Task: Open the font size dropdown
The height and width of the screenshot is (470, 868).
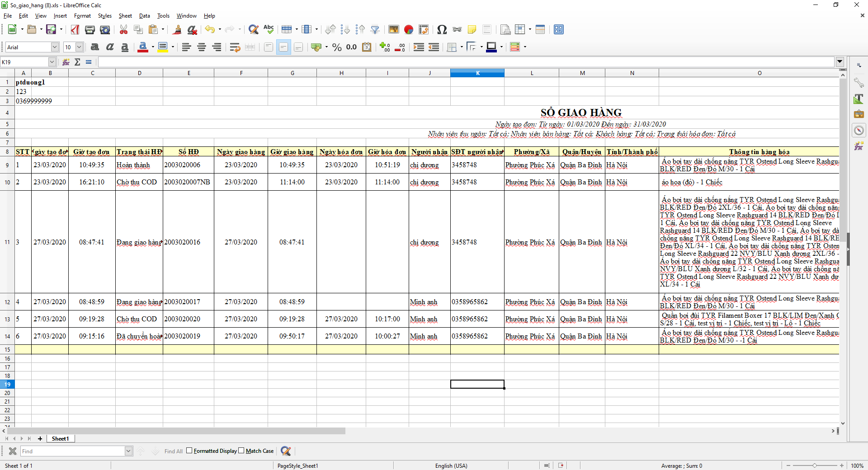Action: (x=79, y=47)
